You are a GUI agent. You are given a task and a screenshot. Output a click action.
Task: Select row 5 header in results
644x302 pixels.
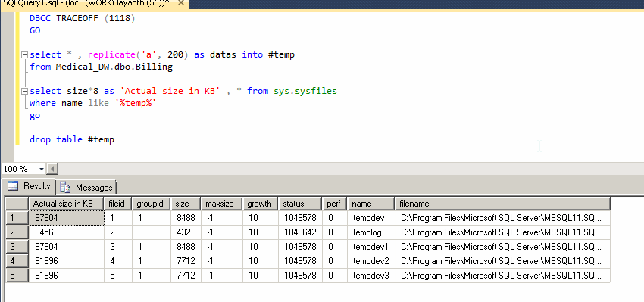pos(17,276)
